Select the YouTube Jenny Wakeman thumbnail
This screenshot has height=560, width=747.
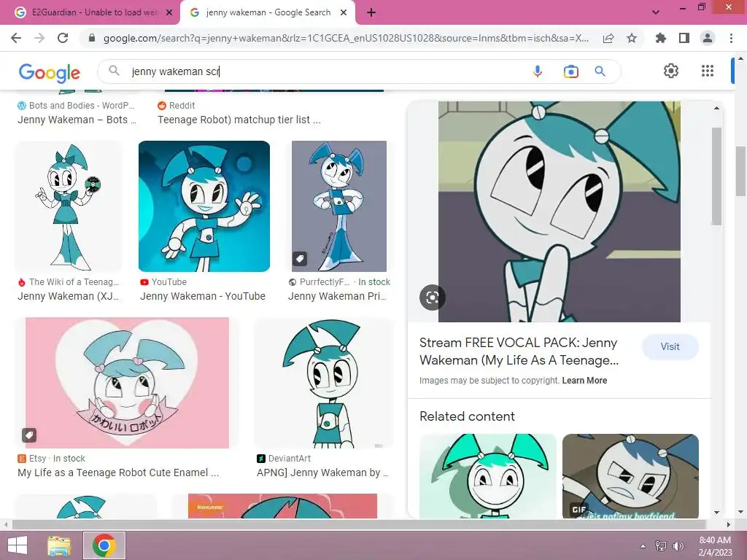coord(204,206)
